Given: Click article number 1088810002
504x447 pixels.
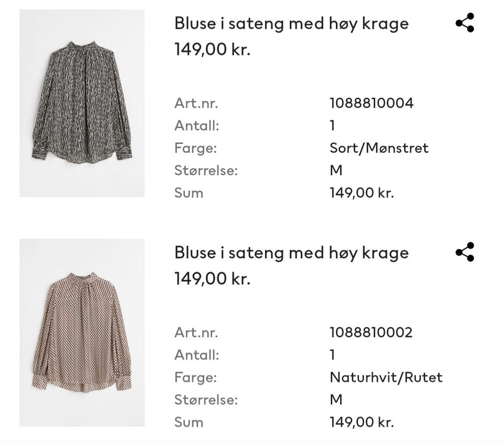Looking at the screenshot, I should pyautogui.click(x=370, y=332).
